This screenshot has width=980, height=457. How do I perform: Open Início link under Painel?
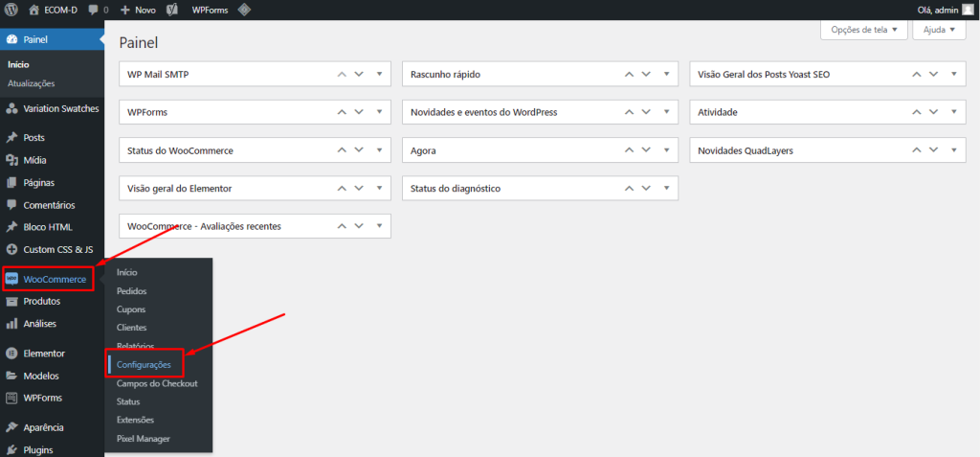[19, 64]
